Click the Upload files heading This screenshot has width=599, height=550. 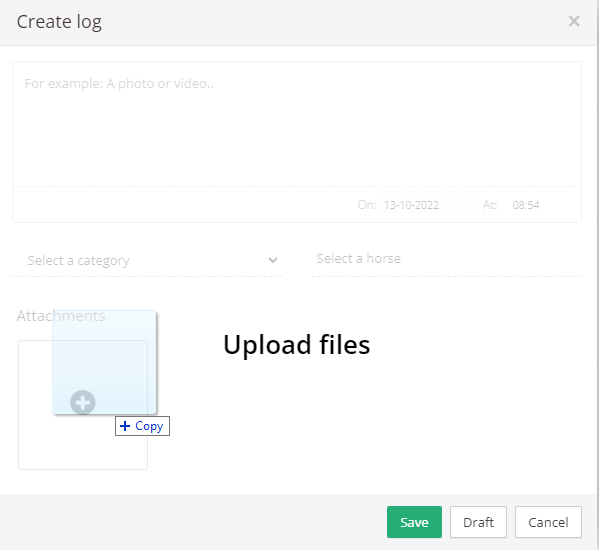point(296,345)
